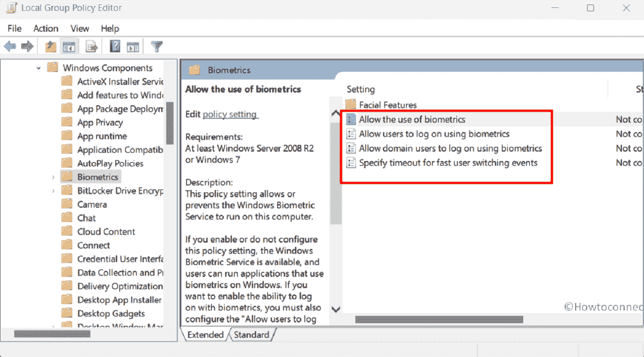Screen dimensions: 644x357
Task: Click the Filter toolbar icon
Action: [156, 46]
